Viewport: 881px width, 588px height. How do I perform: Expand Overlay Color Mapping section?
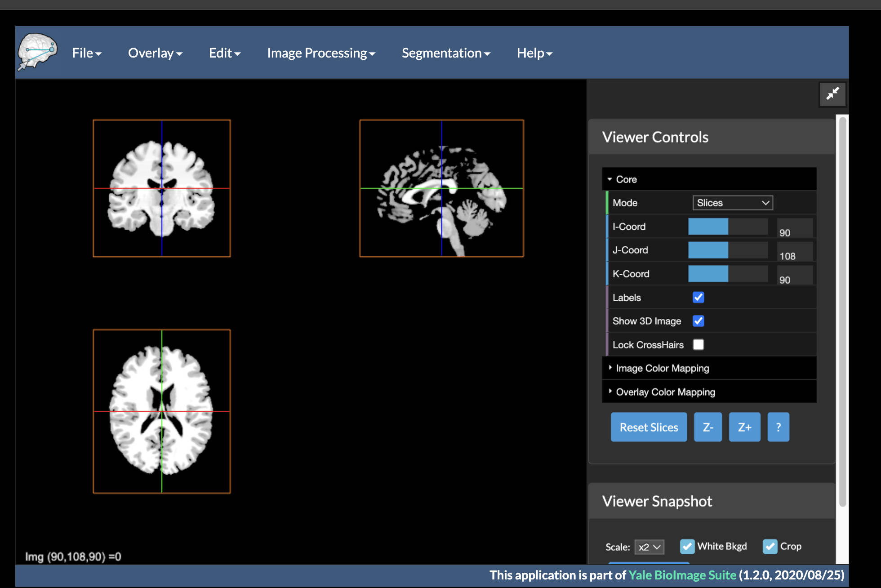click(665, 392)
